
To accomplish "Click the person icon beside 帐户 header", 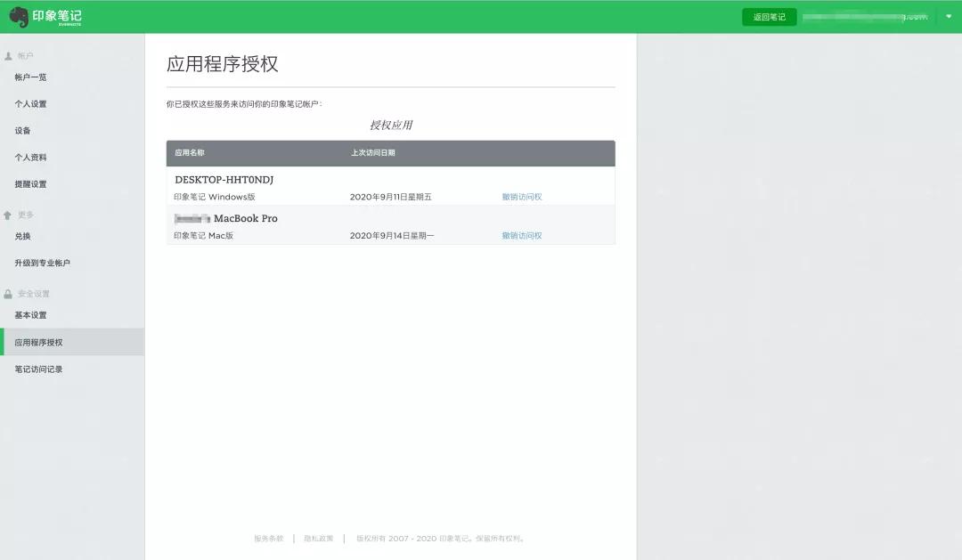I will 8,56.
